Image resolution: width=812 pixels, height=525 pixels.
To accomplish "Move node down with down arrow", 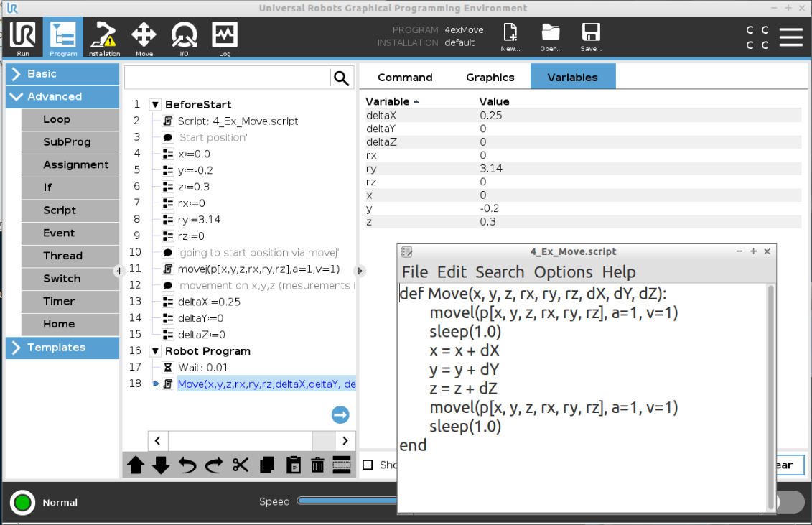I will coord(161,465).
